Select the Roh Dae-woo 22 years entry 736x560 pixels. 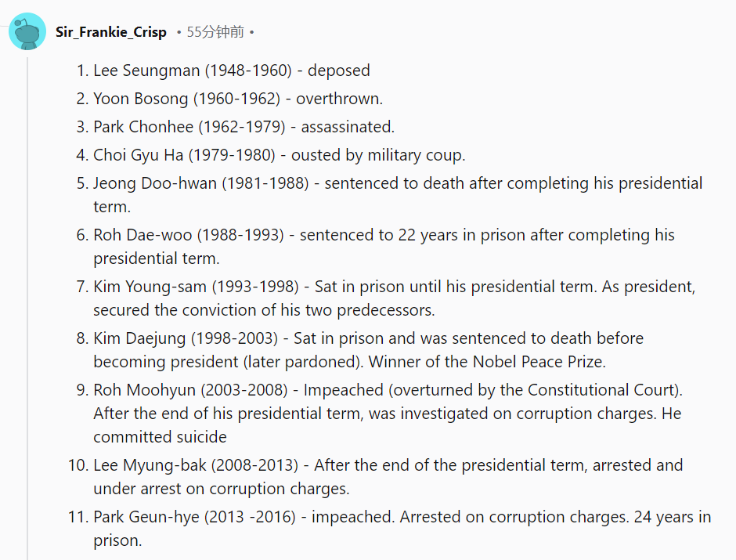point(376,247)
